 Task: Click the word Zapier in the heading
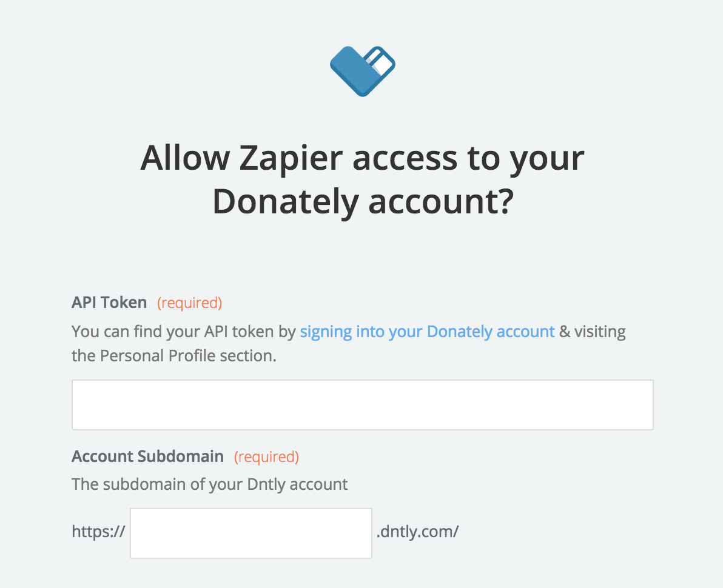point(291,158)
